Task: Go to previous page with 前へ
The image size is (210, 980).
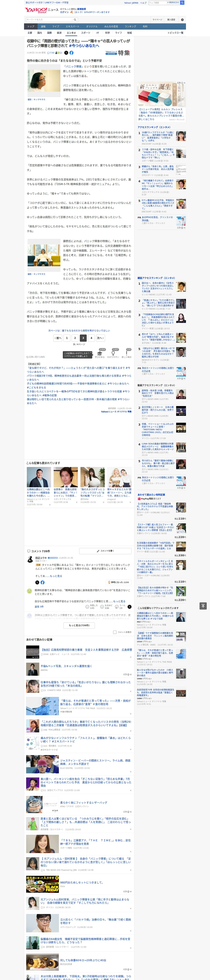Action: pyautogui.click(x=58, y=338)
